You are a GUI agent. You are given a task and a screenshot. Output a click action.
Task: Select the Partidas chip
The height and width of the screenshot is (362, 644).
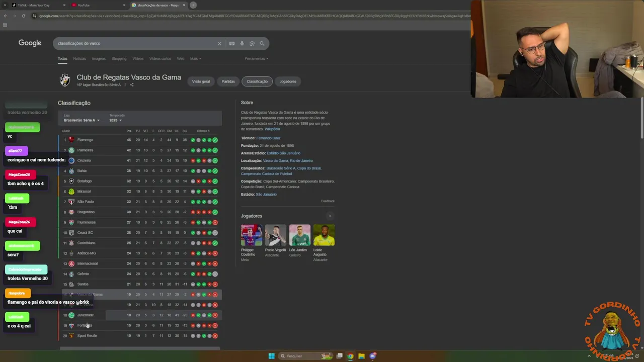[x=228, y=81]
